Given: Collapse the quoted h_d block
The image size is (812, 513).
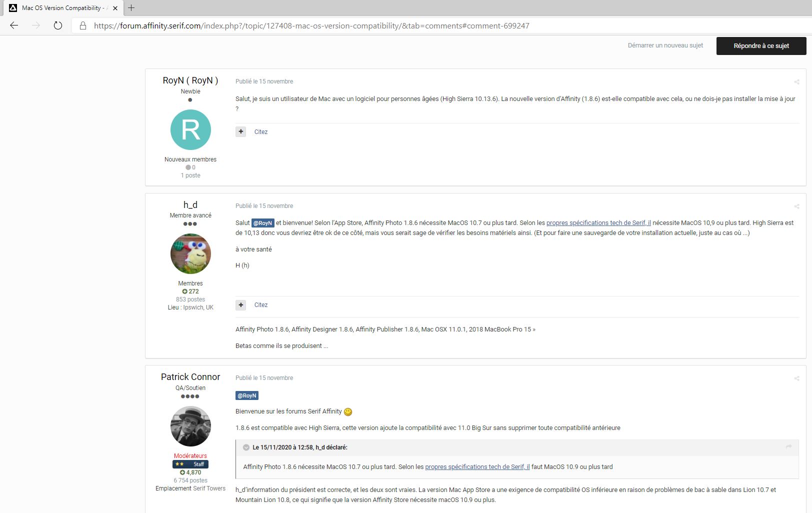Looking at the screenshot, I should tap(246, 447).
